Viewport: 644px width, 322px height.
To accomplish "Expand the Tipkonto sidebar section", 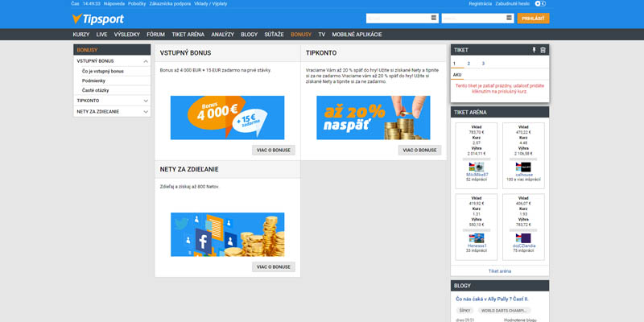I will point(146,101).
